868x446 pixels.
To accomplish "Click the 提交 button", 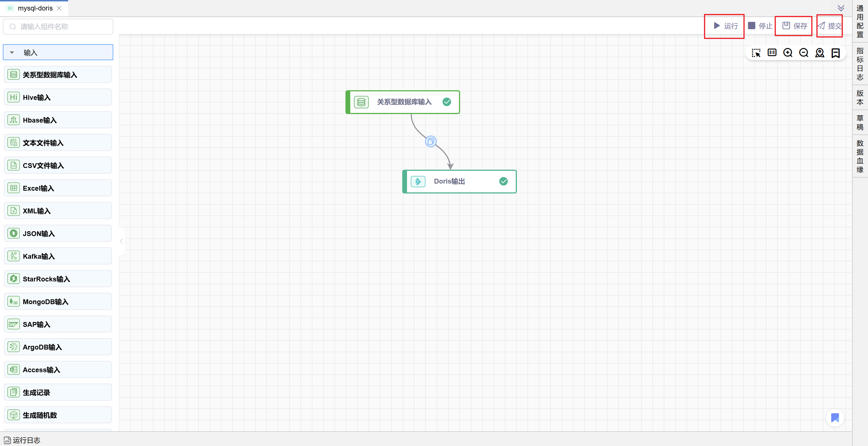I will tap(830, 26).
